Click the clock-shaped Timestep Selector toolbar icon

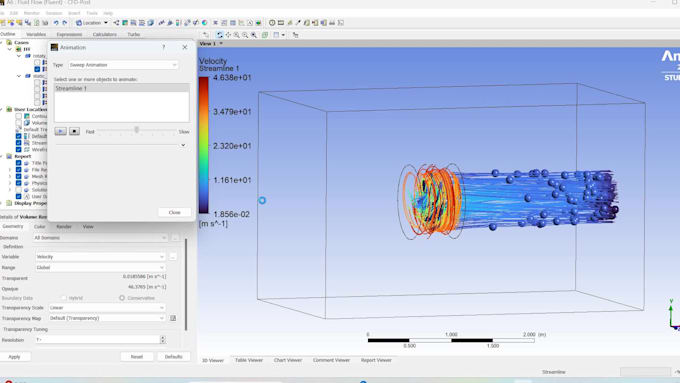tap(272, 23)
